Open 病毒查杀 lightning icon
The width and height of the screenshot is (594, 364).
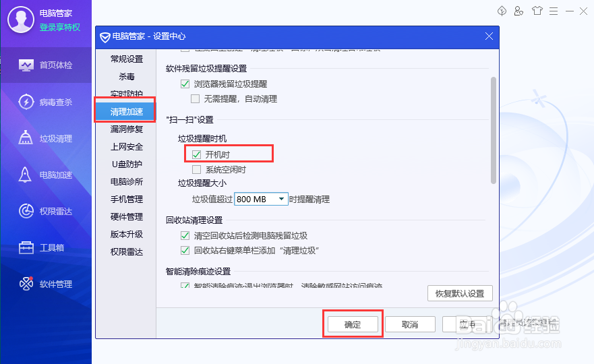point(26,102)
